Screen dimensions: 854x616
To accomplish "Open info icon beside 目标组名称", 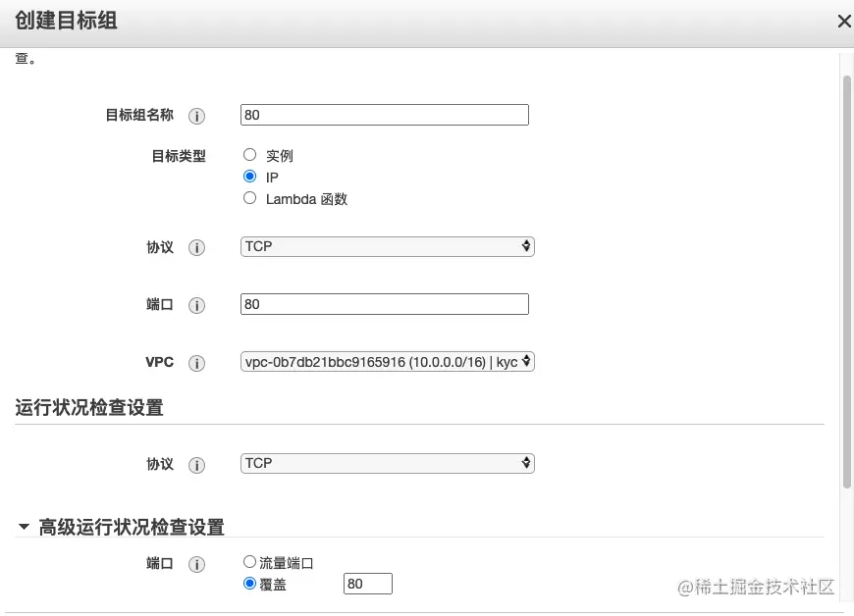I will (196, 116).
